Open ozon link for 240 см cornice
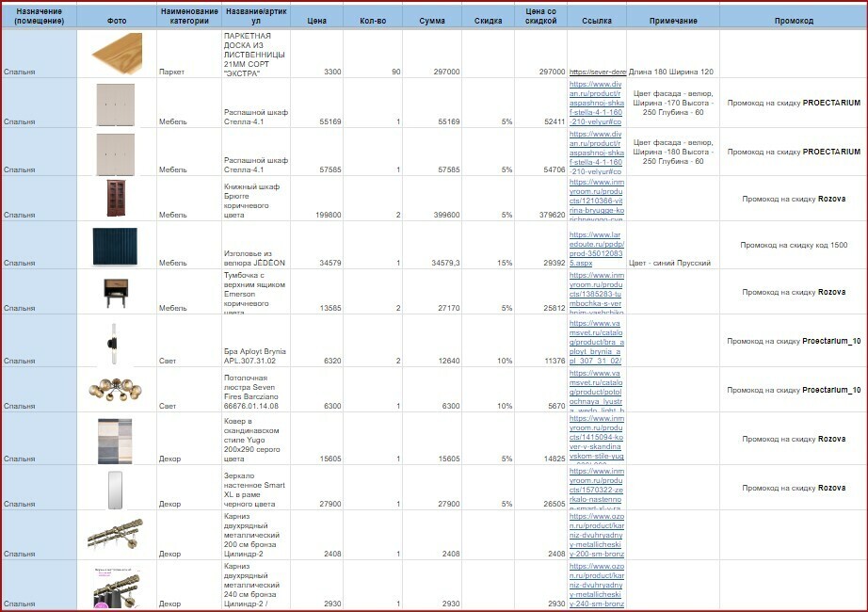Viewport: 868px width, 612px height. coord(596,586)
